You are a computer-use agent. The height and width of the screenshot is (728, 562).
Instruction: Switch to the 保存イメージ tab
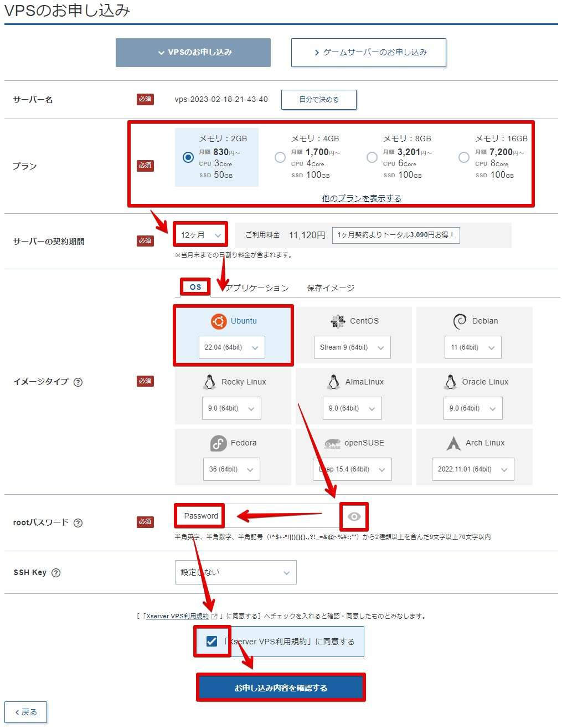pos(331,288)
